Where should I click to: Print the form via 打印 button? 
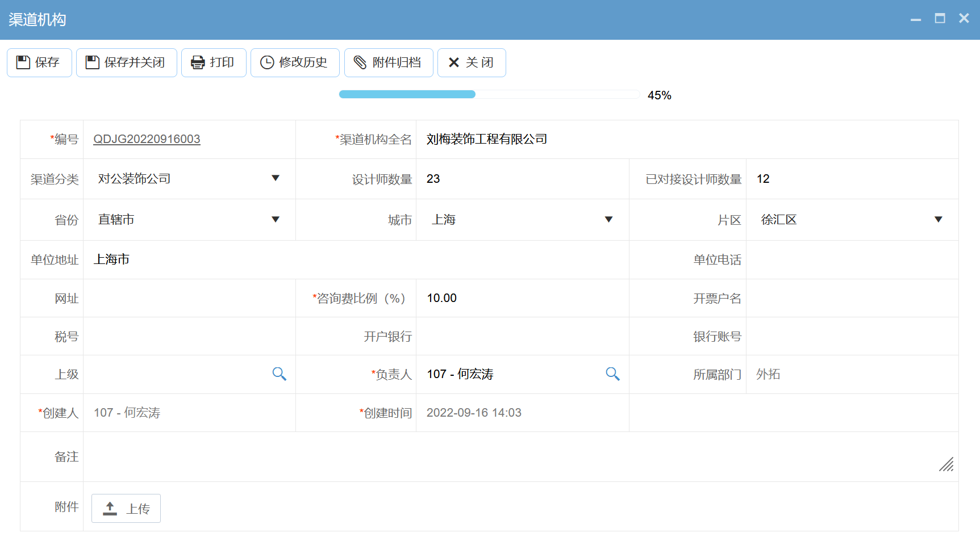pyautogui.click(x=214, y=62)
